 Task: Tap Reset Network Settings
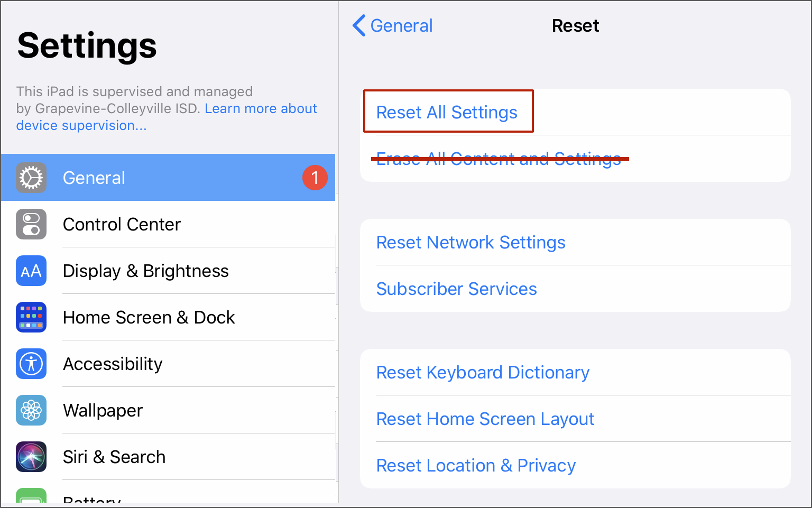[470, 242]
